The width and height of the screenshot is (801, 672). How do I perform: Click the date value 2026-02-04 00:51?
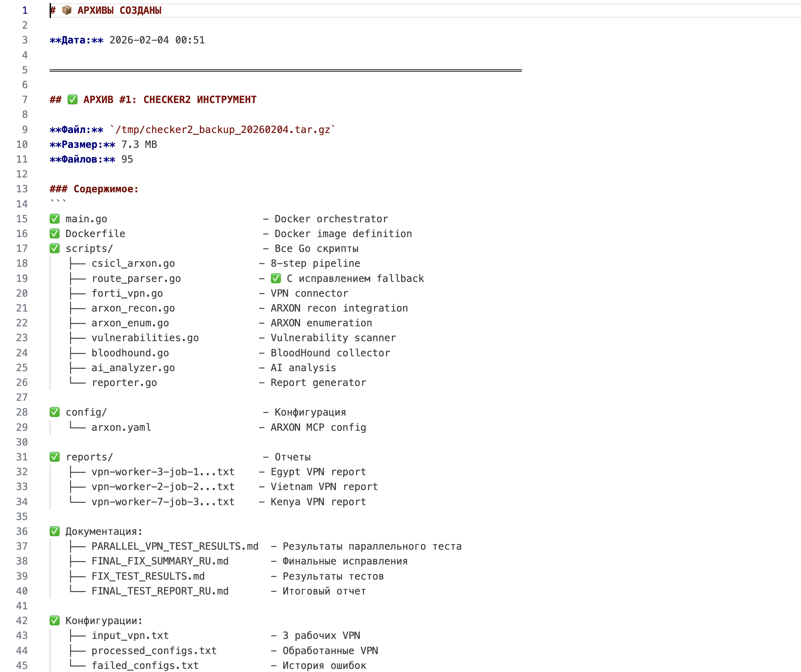tap(157, 40)
